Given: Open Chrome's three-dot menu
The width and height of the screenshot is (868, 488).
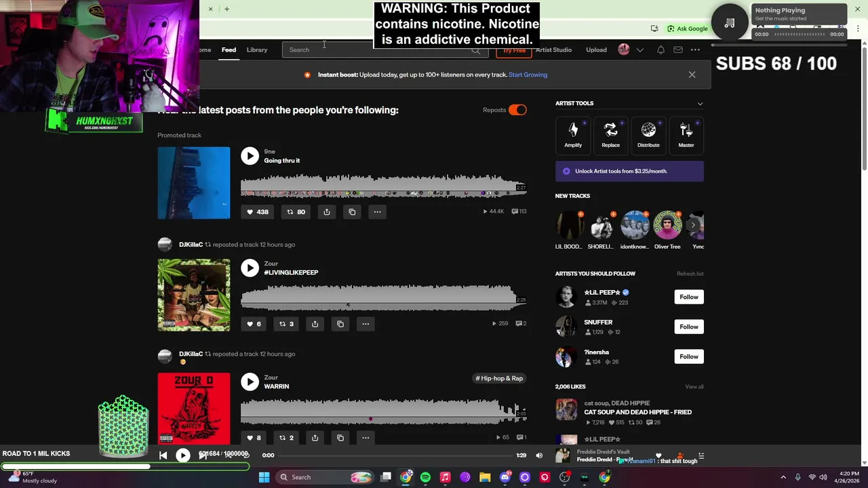Looking at the screenshot, I should tap(857, 28).
